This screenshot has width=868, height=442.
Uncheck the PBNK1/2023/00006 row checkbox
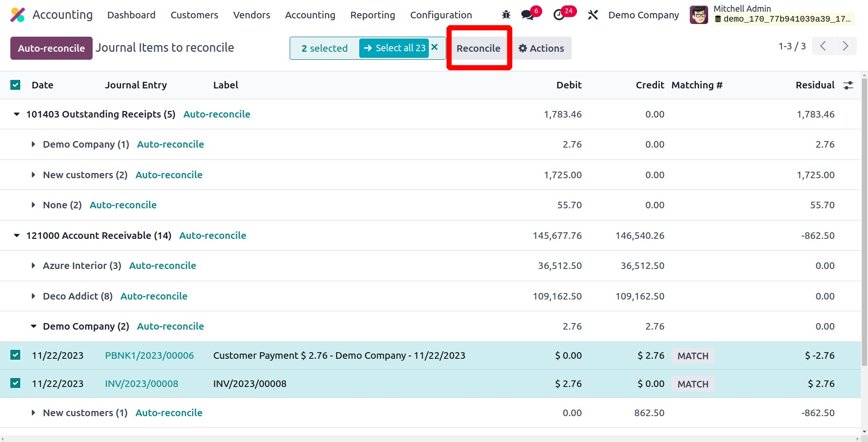coord(16,355)
